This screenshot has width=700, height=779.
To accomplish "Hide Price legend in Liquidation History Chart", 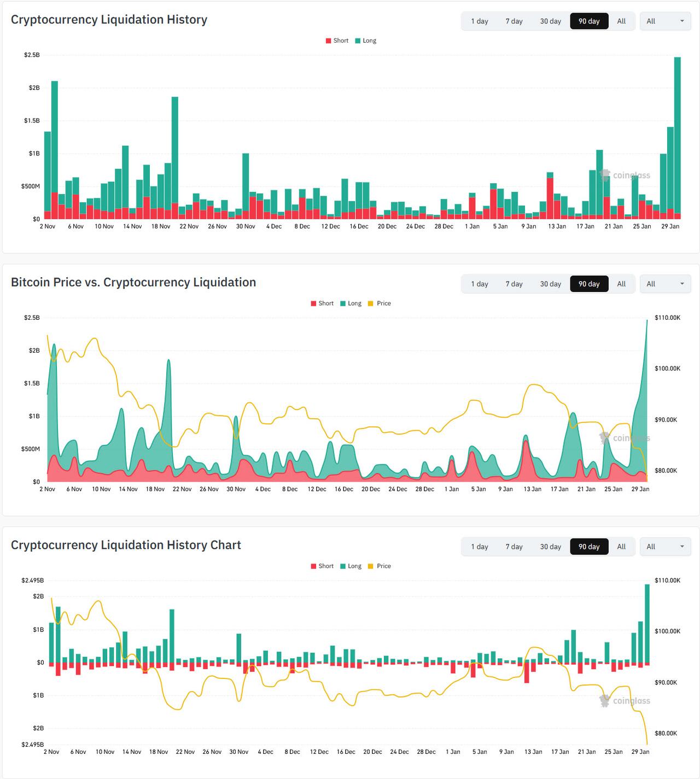I will click(380, 566).
